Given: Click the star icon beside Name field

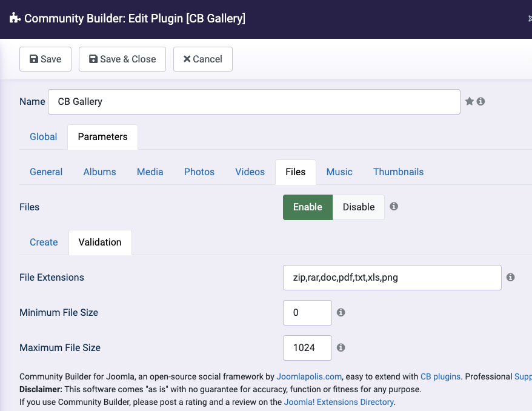Looking at the screenshot, I should 469,101.
